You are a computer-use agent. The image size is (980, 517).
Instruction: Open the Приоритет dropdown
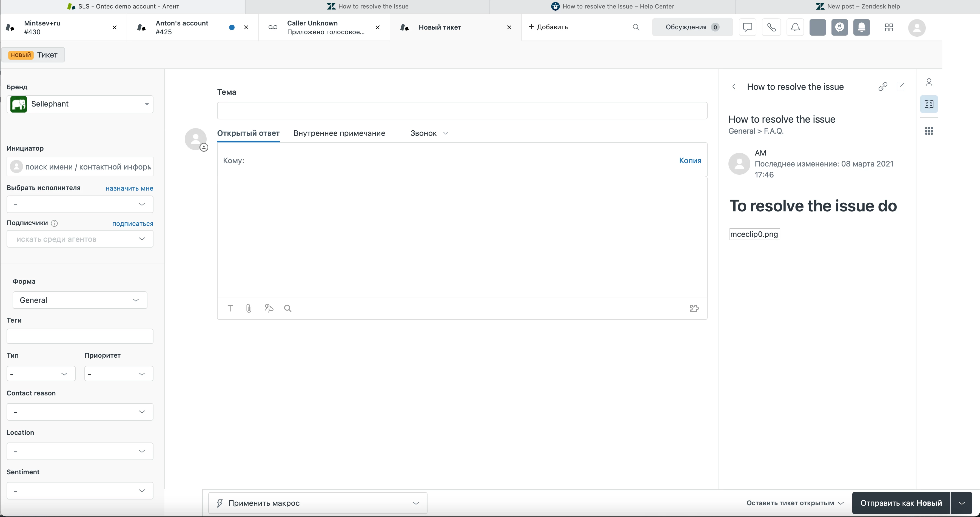coord(119,374)
